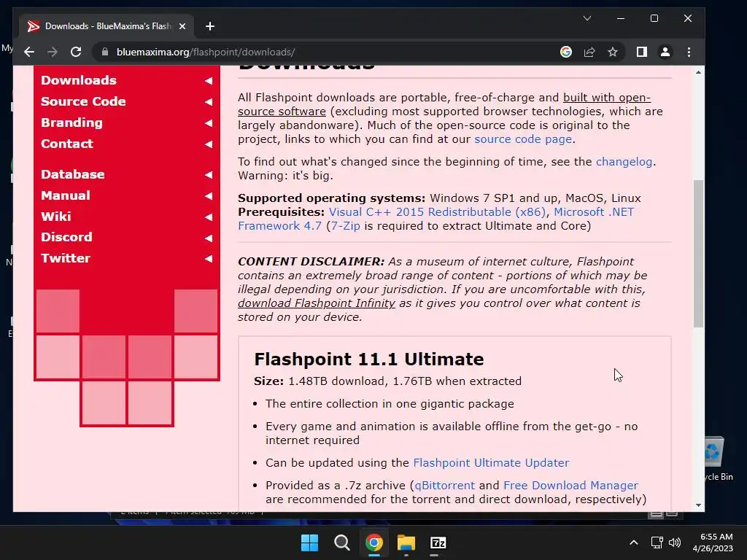Click the Flashpoint 11.1 Ultimate heading

point(368,359)
